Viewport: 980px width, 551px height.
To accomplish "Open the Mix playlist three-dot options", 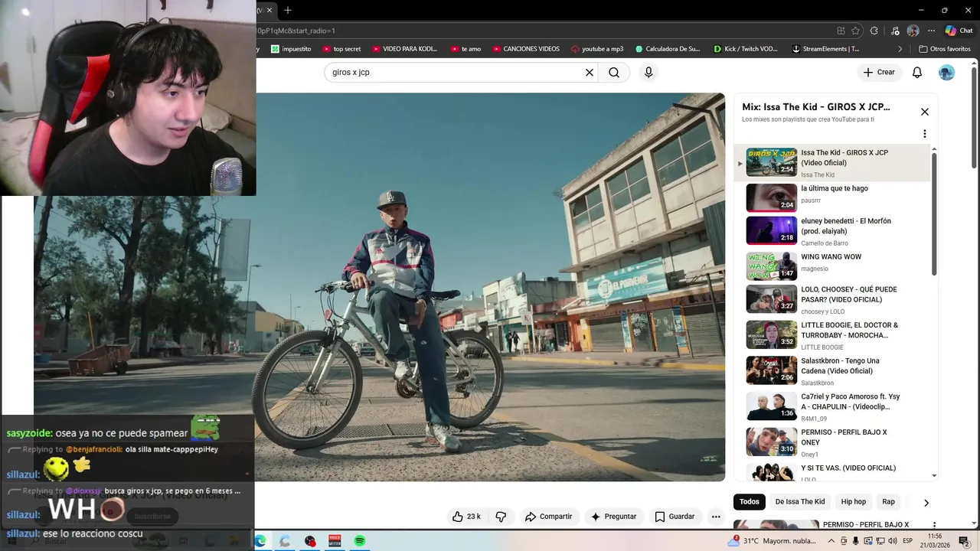I will [x=925, y=134].
